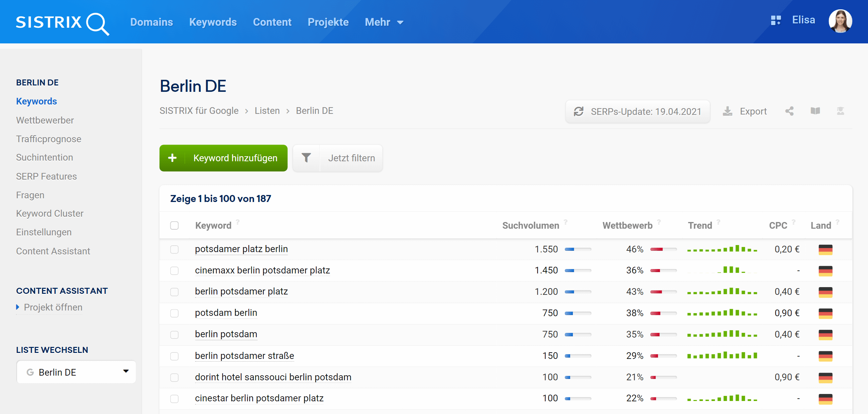Click the share icon in toolbar
Image resolution: width=868 pixels, height=414 pixels.
tap(790, 111)
